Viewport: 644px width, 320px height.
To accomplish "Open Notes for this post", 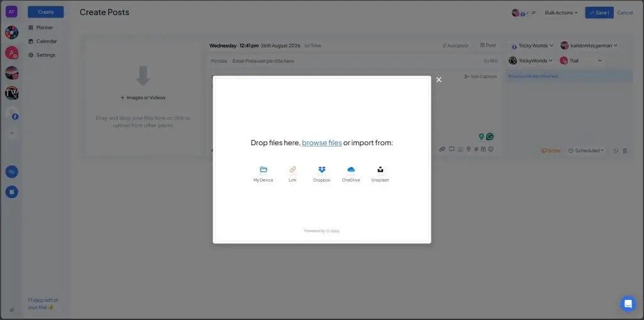I will 551,151.
